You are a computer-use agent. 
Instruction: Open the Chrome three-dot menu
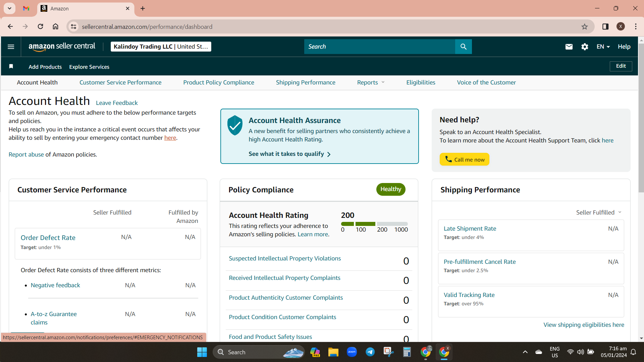point(636,26)
